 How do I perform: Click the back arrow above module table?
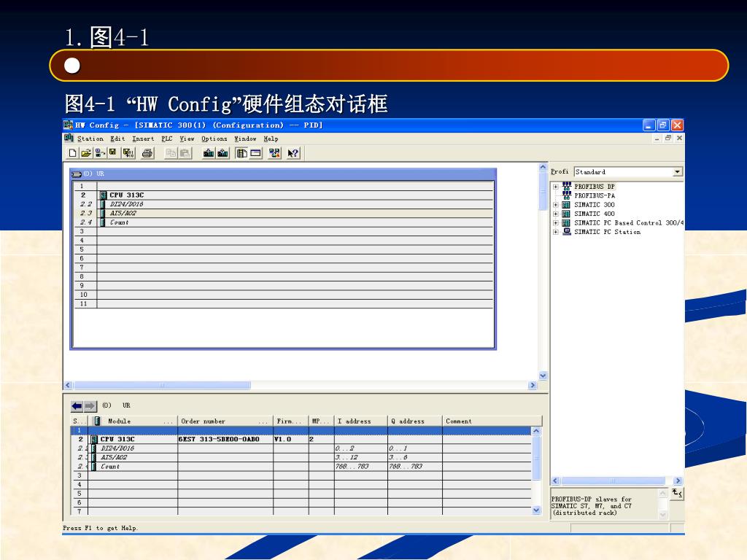pyautogui.click(x=77, y=405)
